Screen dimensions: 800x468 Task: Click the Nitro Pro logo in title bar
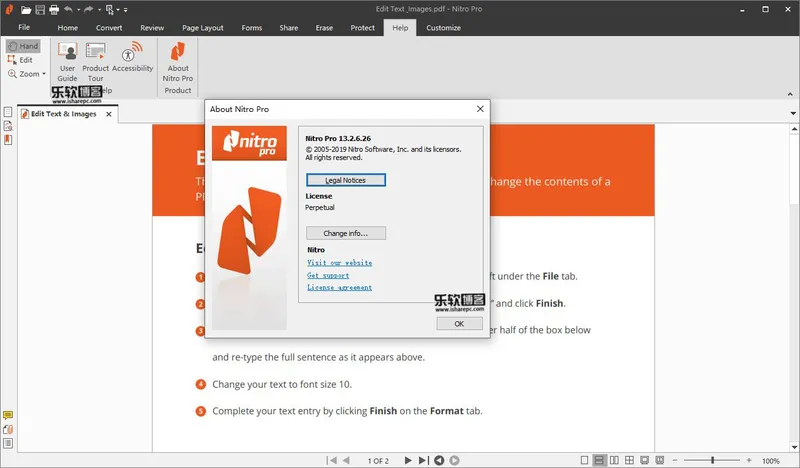pos(9,9)
